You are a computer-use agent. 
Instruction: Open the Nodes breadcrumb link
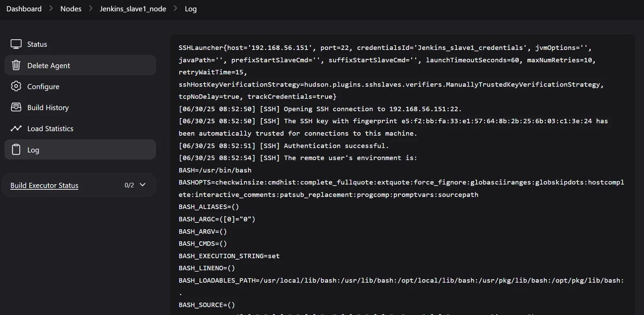pos(71,9)
